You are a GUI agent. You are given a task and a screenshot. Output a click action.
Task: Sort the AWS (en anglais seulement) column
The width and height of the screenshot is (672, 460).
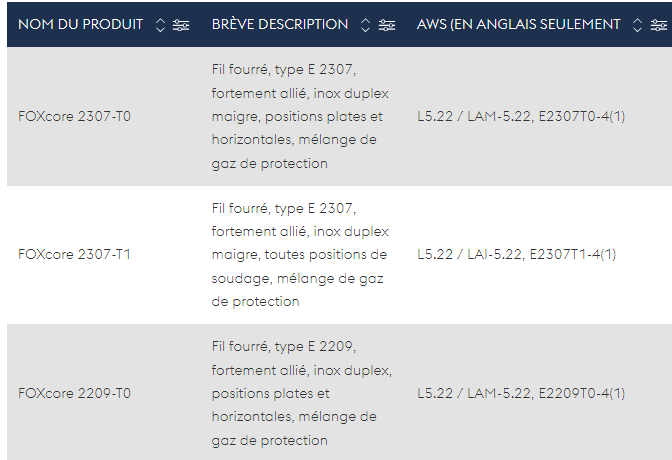click(637, 25)
